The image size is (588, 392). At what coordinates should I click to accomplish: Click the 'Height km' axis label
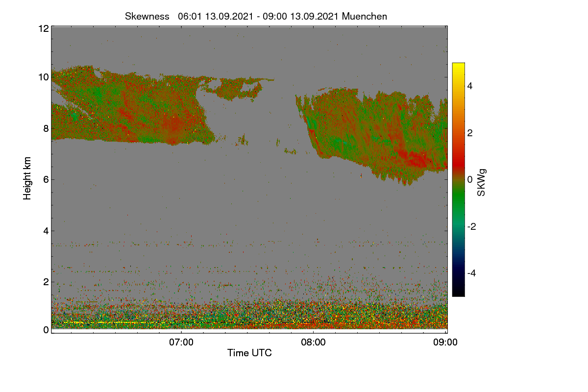pos(27,178)
